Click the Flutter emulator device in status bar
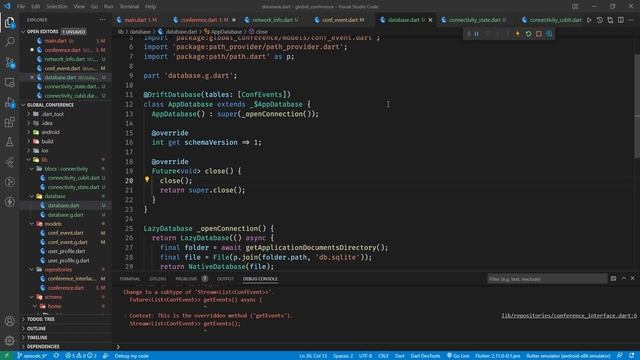This screenshot has height=360, width=640. (x=568, y=356)
